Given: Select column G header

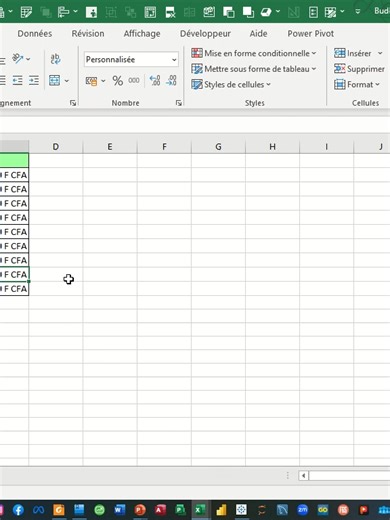Looking at the screenshot, I should click(218, 147).
